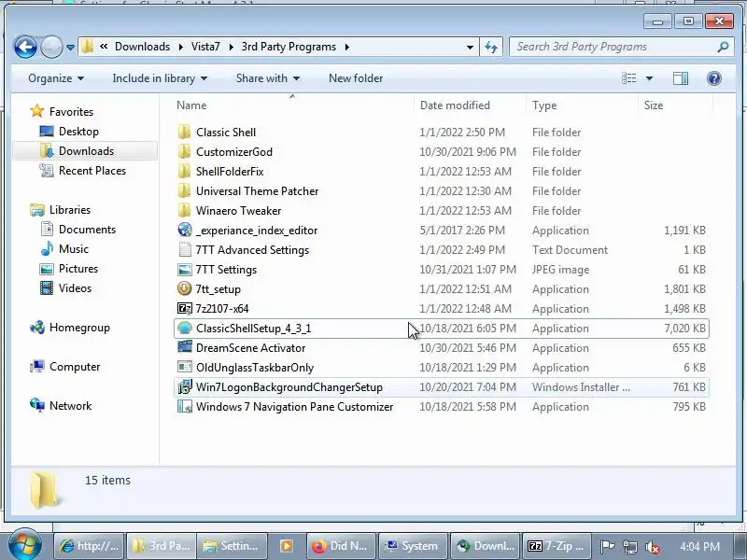Screen dimensions: 747x560
Task: Switch to the Settings taskbar button
Action: [232, 546]
